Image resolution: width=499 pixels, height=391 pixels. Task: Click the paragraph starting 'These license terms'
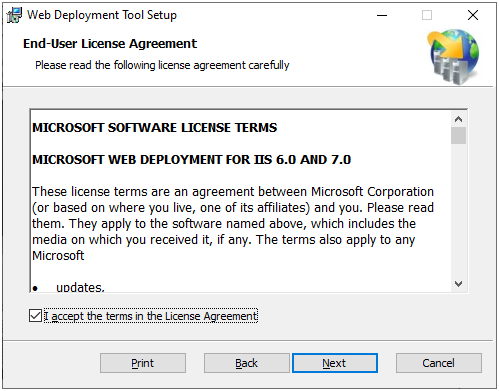click(x=233, y=224)
